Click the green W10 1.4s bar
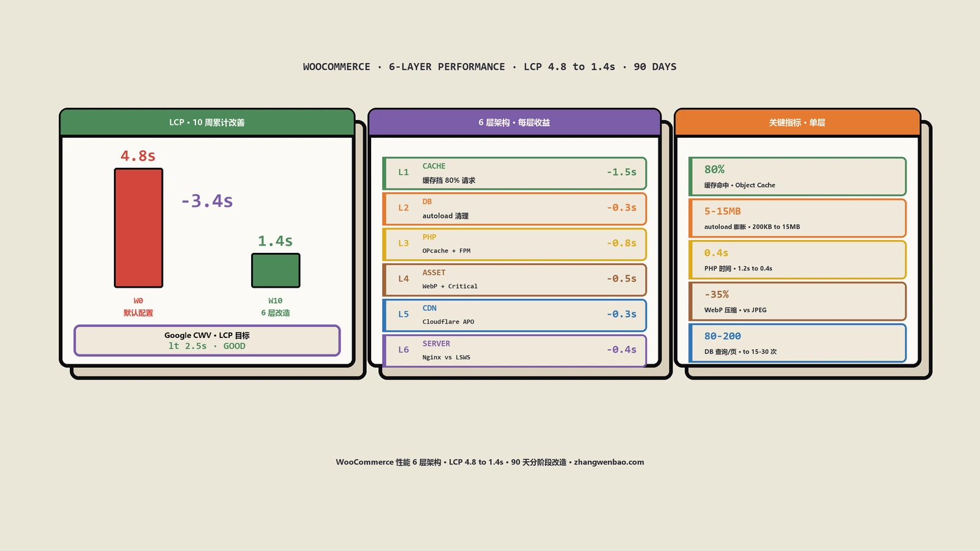 click(276, 271)
